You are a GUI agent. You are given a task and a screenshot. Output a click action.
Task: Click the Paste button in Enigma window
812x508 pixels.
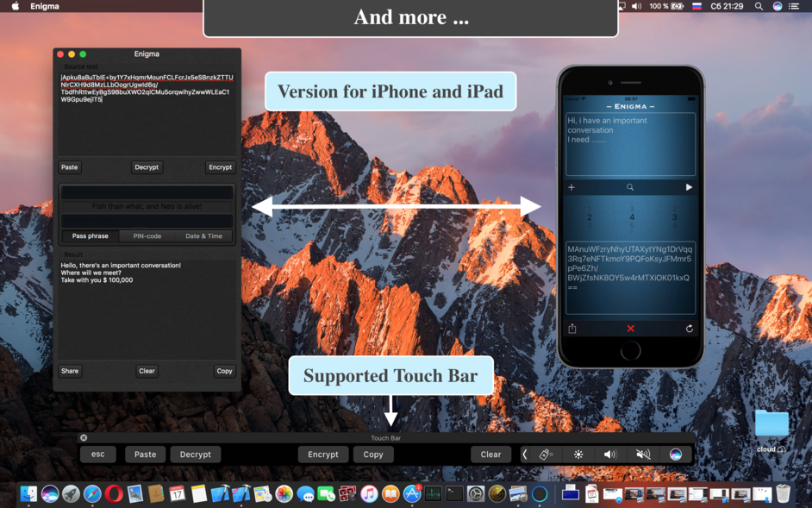point(70,167)
